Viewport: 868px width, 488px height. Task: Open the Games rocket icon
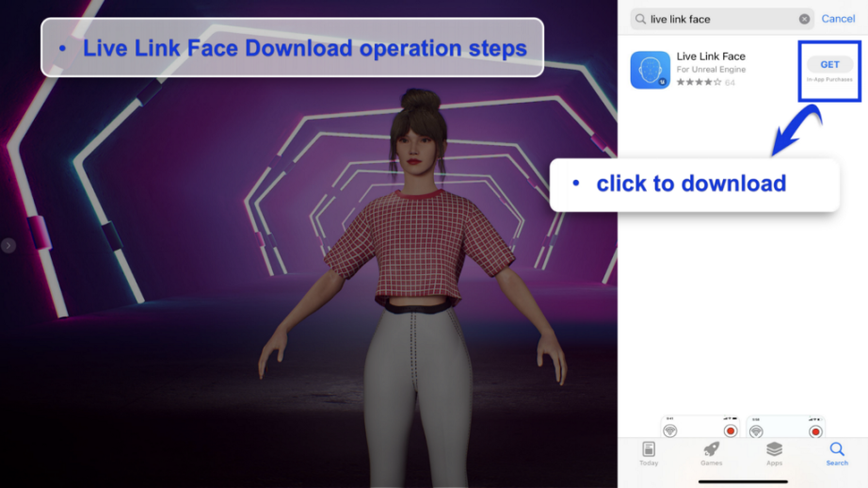point(711,450)
